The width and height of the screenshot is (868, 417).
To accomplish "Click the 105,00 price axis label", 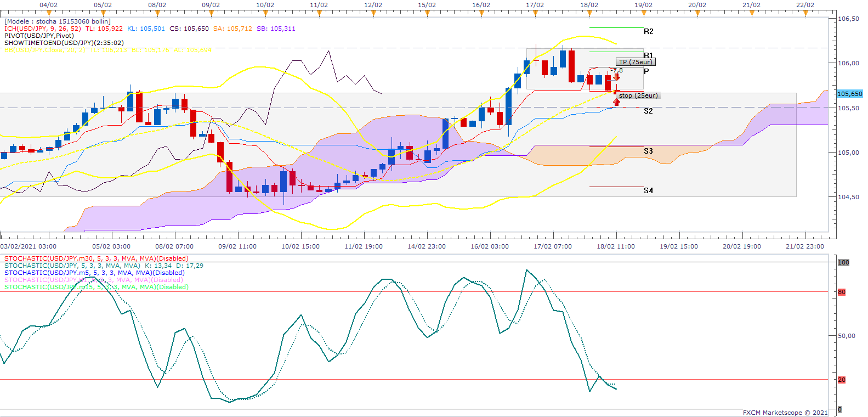I will [x=849, y=153].
